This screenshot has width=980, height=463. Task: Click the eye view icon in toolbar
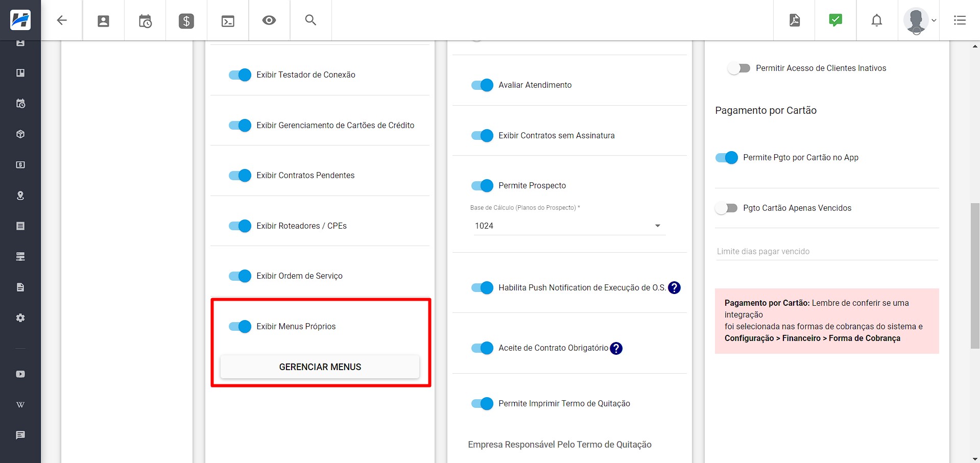tap(269, 20)
